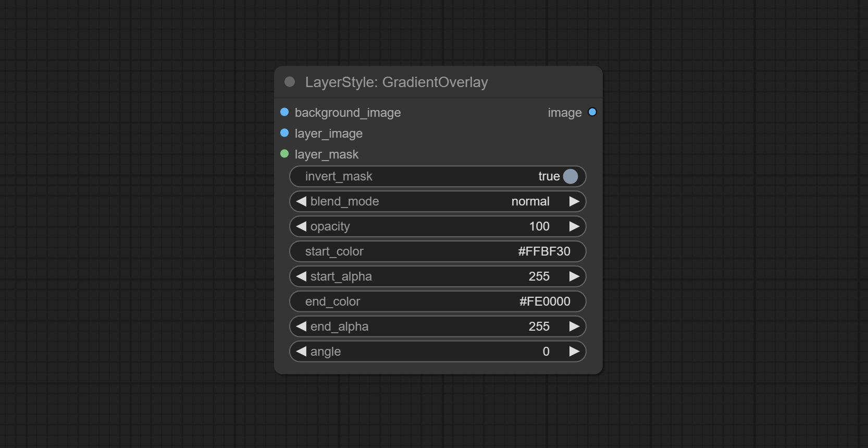Decrease opacity with left arrow
This screenshot has width=868, height=448.
(301, 226)
